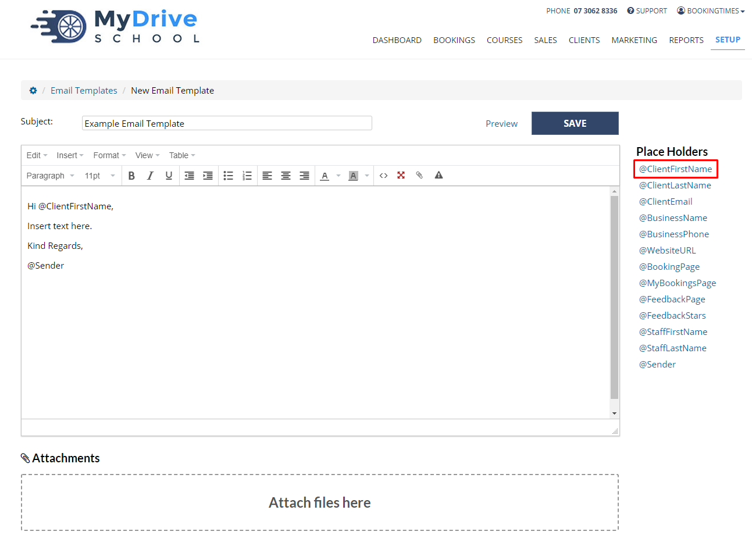Open the Insert menu

(x=70, y=155)
